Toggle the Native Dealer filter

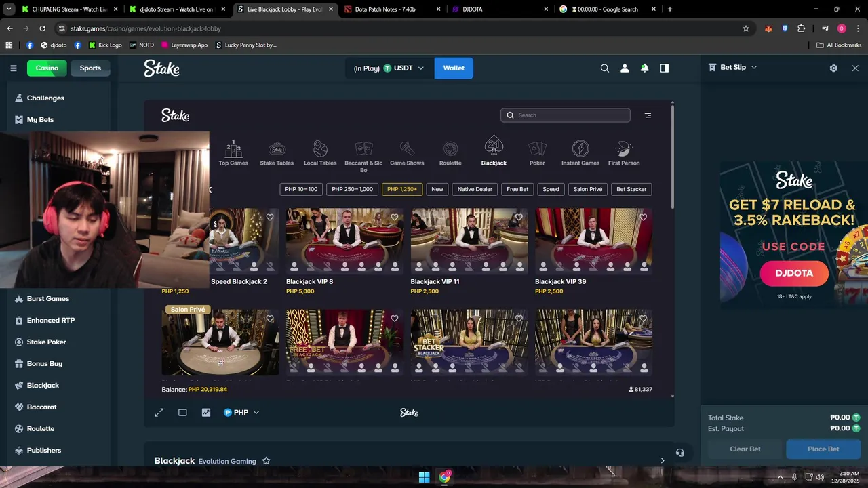[x=475, y=189]
